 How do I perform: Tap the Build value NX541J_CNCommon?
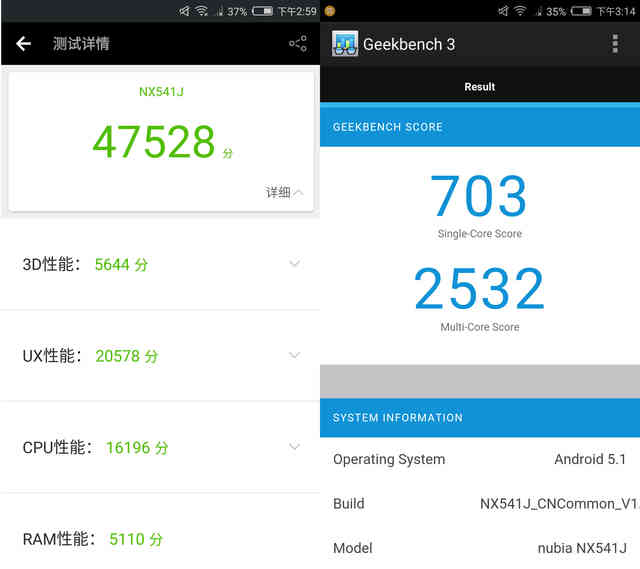(560, 504)
